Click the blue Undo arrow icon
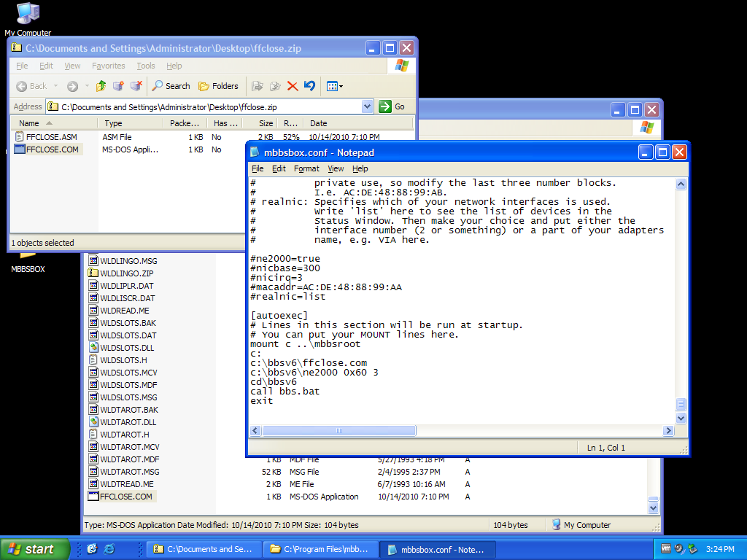 (x=309, y=86)
